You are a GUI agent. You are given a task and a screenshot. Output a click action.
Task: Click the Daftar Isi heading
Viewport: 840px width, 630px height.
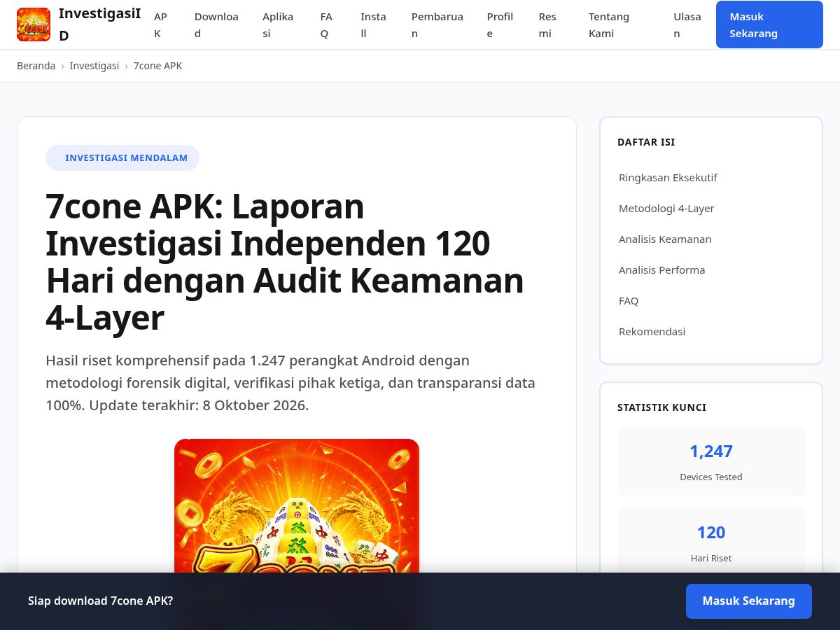(x=646, y=142)
